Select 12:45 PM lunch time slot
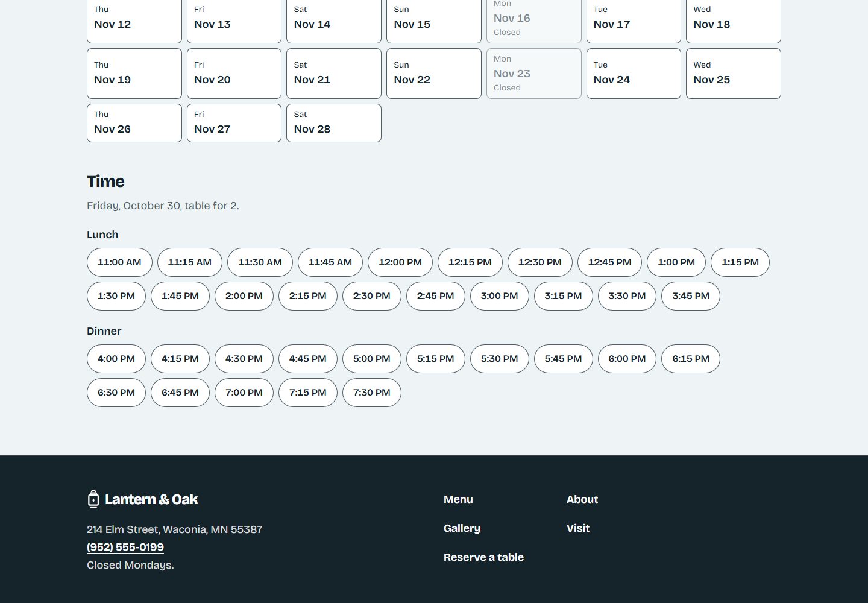The height and width of the screenshot is (603, 868). [x=609, y=262]
